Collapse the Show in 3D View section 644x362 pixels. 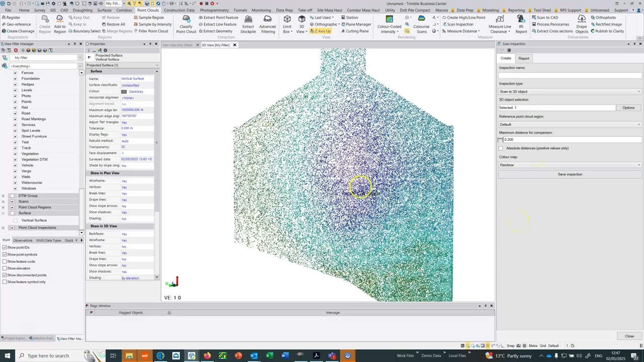tap(88, 226)
